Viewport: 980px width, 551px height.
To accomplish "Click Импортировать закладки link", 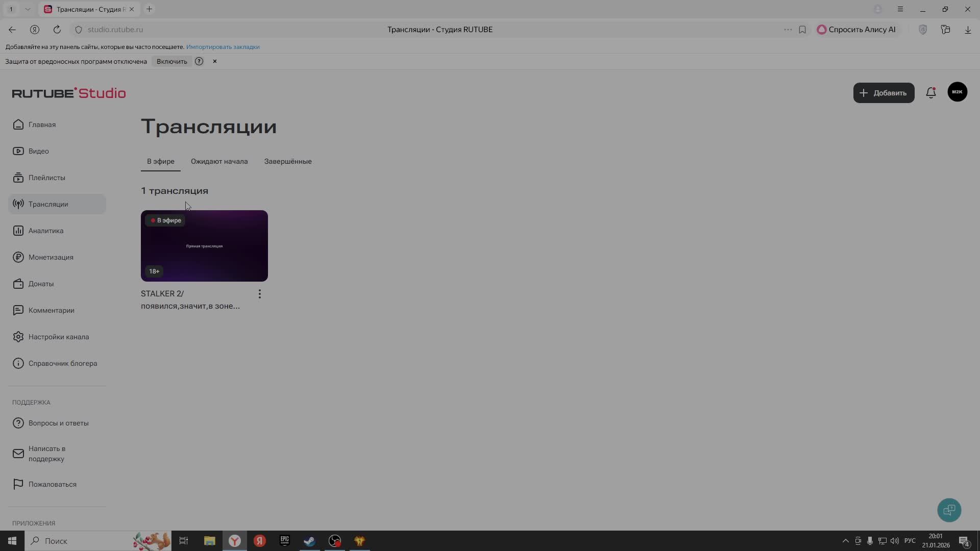I will [x=223, y=47].
